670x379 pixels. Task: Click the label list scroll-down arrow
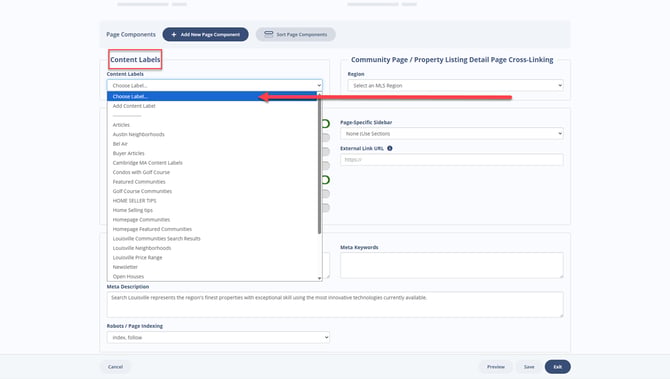320,278
